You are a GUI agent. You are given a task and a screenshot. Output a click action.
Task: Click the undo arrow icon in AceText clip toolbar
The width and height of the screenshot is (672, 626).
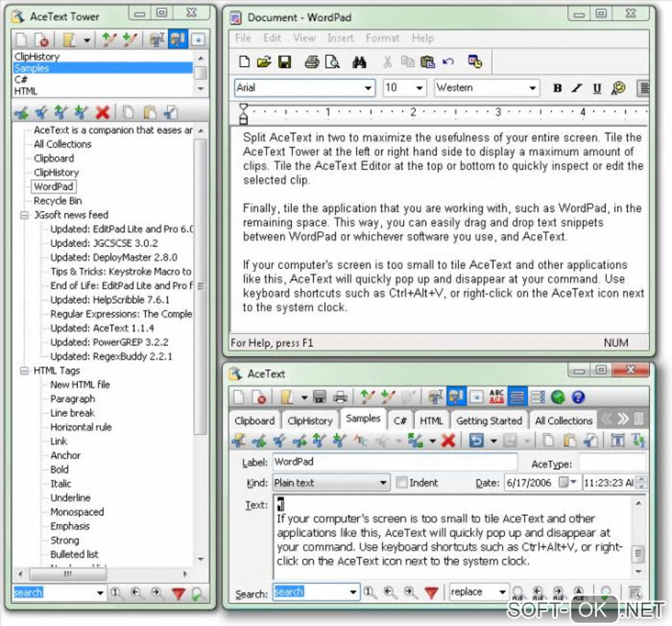476,440
